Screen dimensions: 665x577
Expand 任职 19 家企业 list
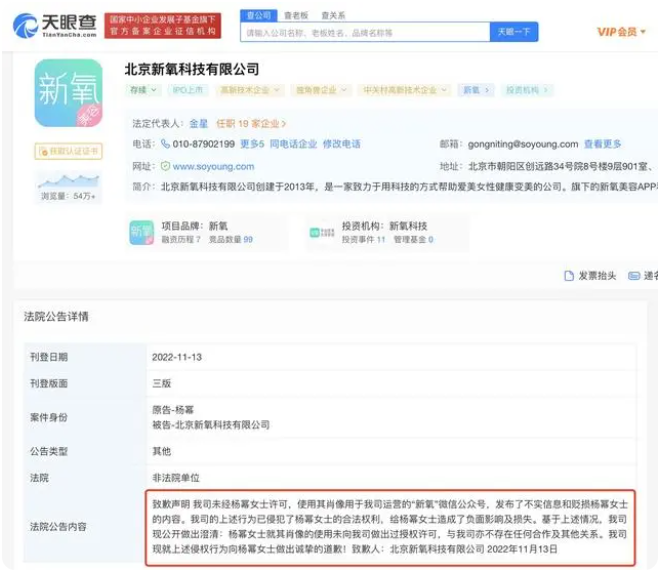tap(251, 123)
